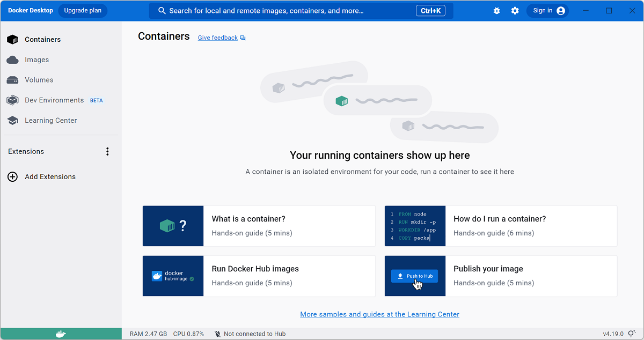Click the search bar for images and containers

[x=301, y=10]
